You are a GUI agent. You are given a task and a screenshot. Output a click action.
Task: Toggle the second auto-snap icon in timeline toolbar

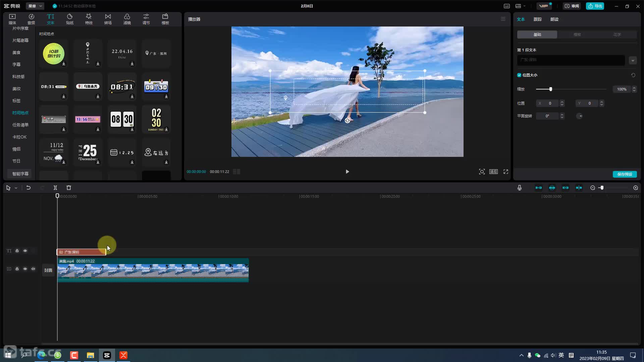552,188
